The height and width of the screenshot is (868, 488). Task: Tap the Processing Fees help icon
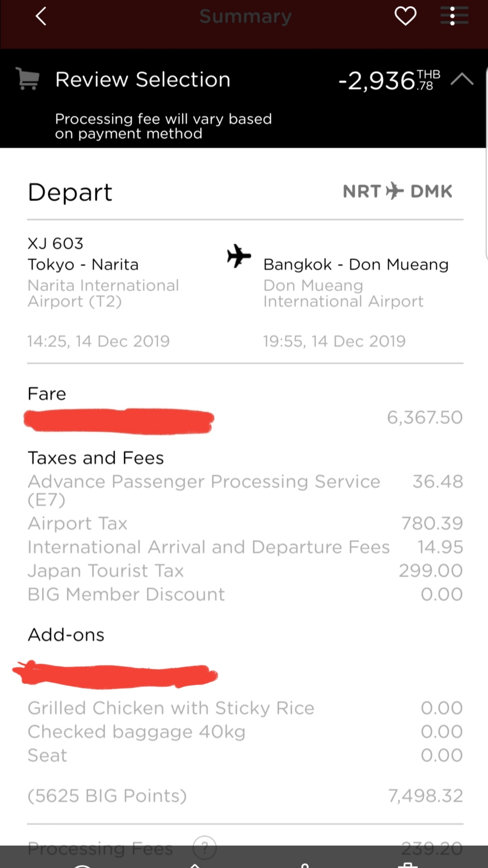pos(205,848)
